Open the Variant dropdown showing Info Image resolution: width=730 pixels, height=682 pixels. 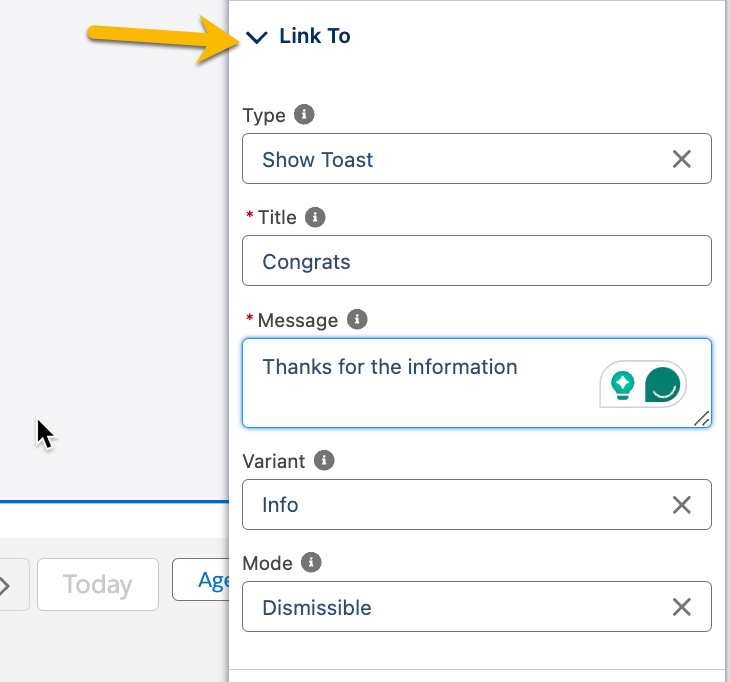tap(450, 505)
